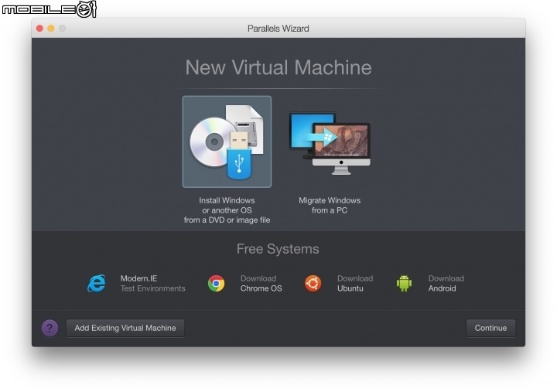
Task: Click the Internet Explorer Modern.IE icon
Action: [x=97, y=283]
